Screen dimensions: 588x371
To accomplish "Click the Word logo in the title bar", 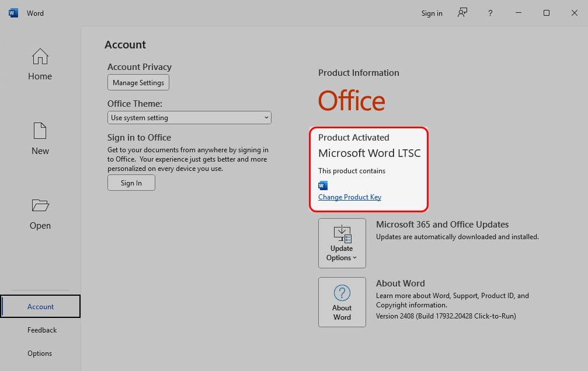I will click(x=13, y=13).
